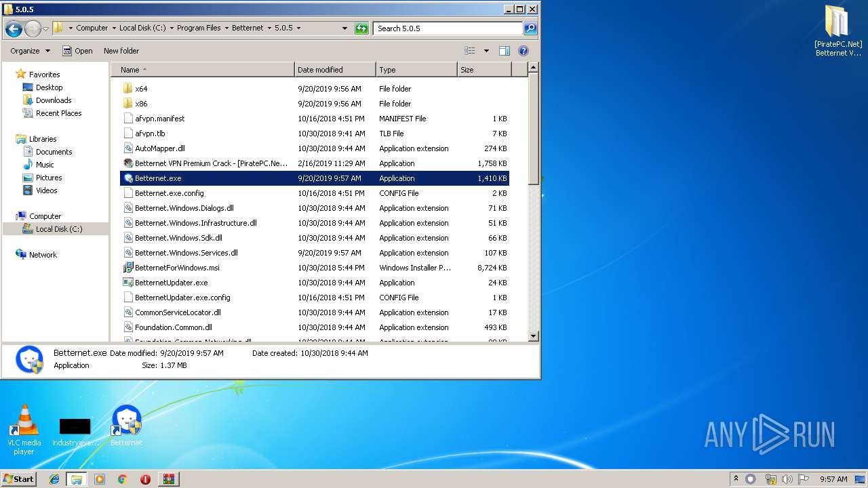The image size is (868, 488).
Task: Open Documents library
Action: point(54,152)
